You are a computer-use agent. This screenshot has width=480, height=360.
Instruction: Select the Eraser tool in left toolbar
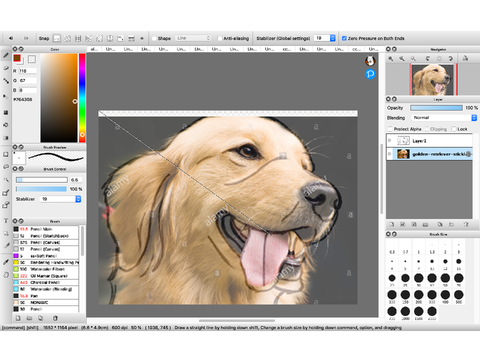pyautogui.click(x=6, y=68)
